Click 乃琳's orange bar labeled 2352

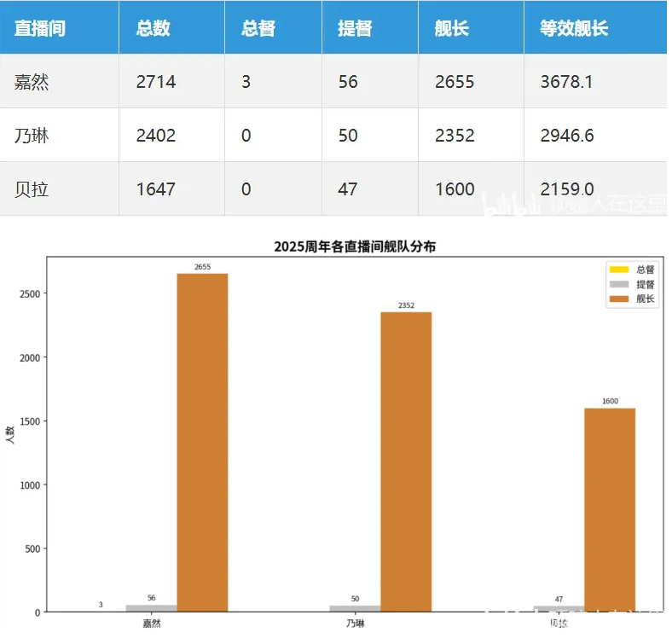coord(406,461)
